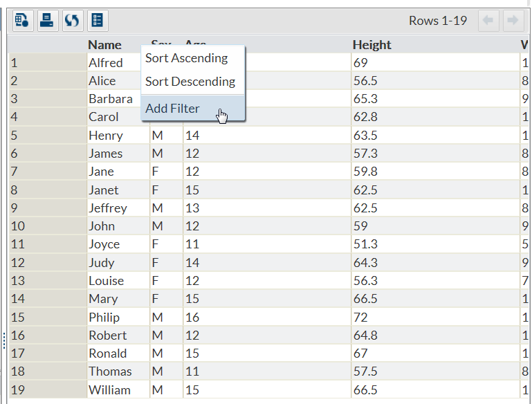Click the Rows 1-19 label
Screen dimensions: 532x404
click(x=438, y=21)
